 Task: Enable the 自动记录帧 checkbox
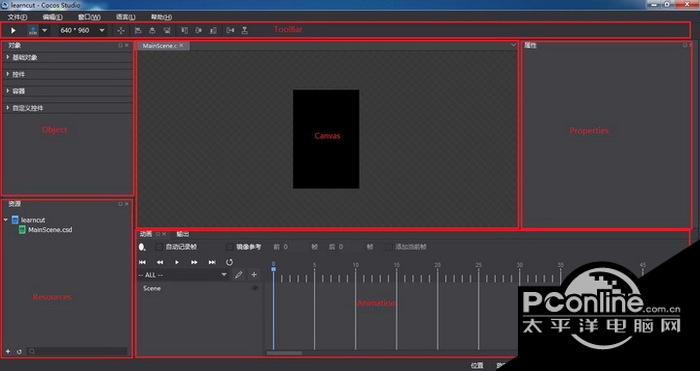coord(159,247)
